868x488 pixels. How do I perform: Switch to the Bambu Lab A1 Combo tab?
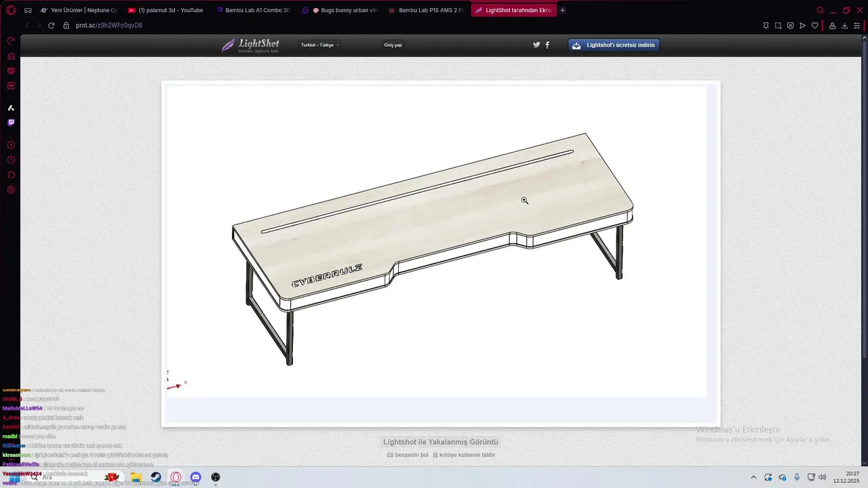coord(254,10)
